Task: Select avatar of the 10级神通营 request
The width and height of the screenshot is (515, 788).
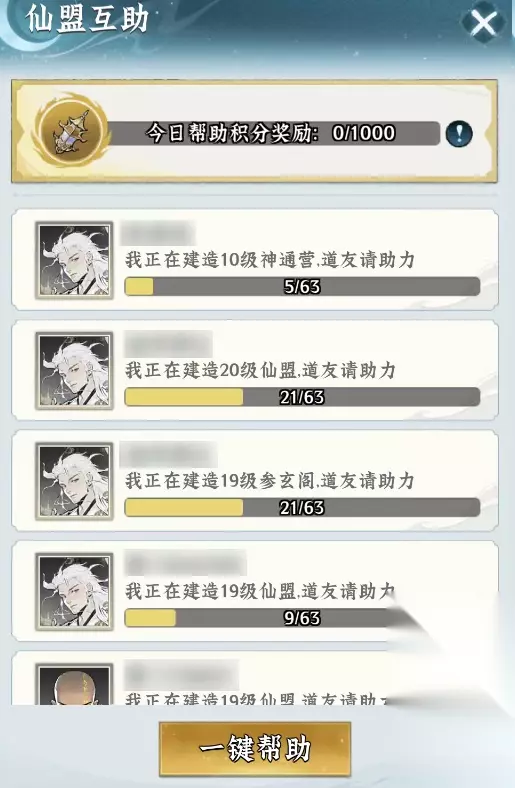Action: (74, 261)
